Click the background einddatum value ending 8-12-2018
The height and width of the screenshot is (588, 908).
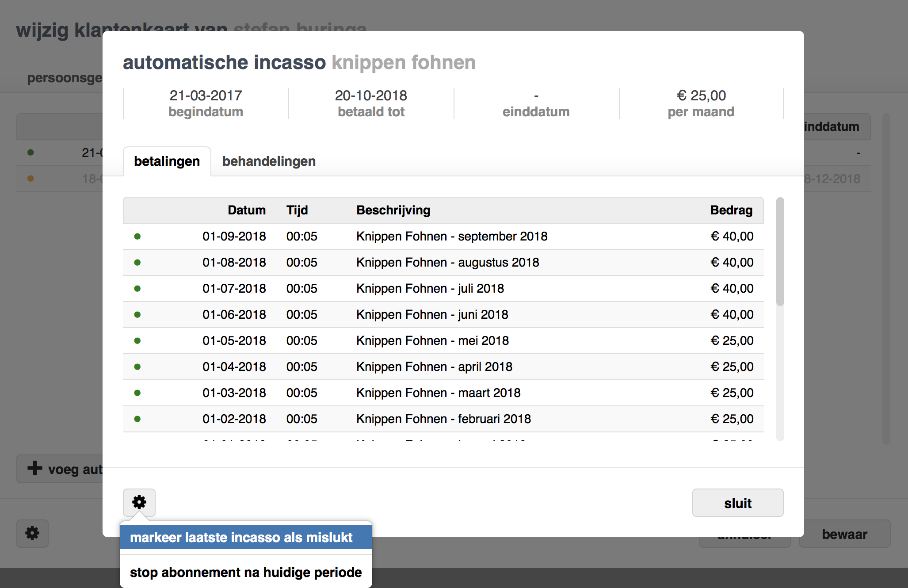coord(832,179)
